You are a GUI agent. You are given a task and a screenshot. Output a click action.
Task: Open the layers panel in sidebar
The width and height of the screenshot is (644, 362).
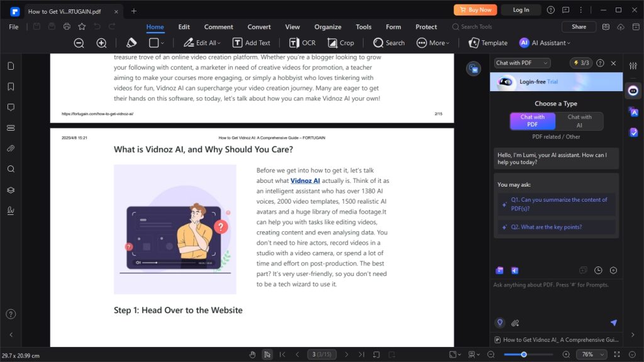pos(11,190)
